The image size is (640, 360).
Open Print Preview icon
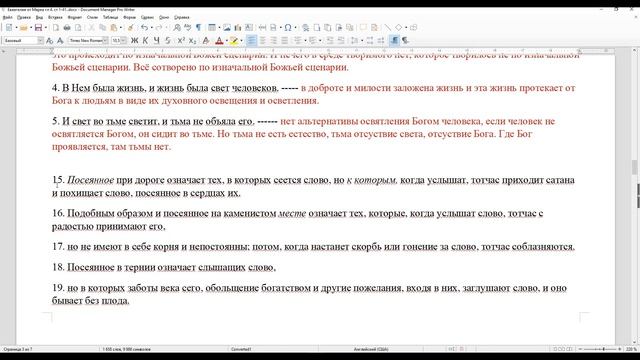pos(78,28)
